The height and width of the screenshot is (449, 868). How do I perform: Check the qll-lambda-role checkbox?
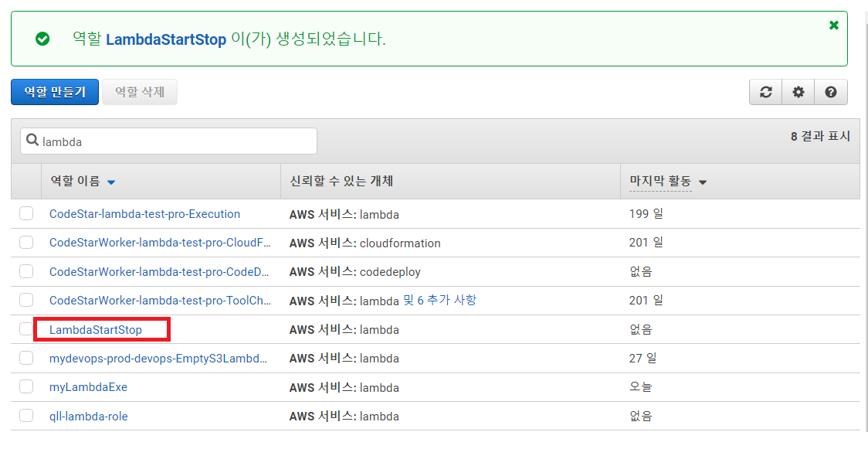(26, 416)
